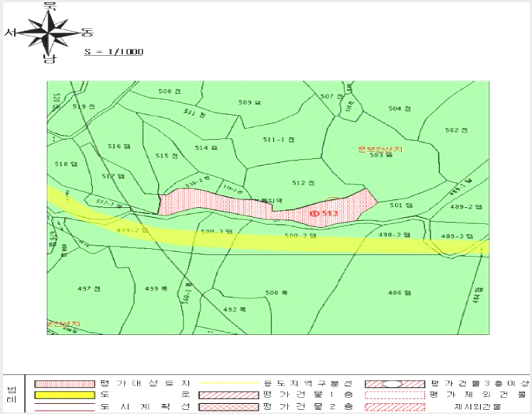Viewport: 532px width, 414px height.
Task: Click parcel label 503 답
Action: pyautogui.click(x=381, y=155)
